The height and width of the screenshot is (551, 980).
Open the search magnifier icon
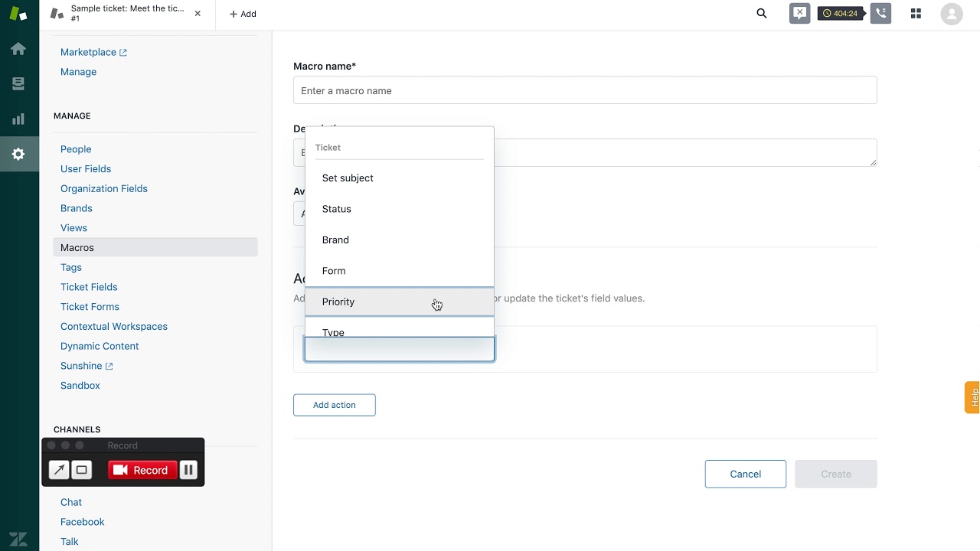[x=762, y=14]
